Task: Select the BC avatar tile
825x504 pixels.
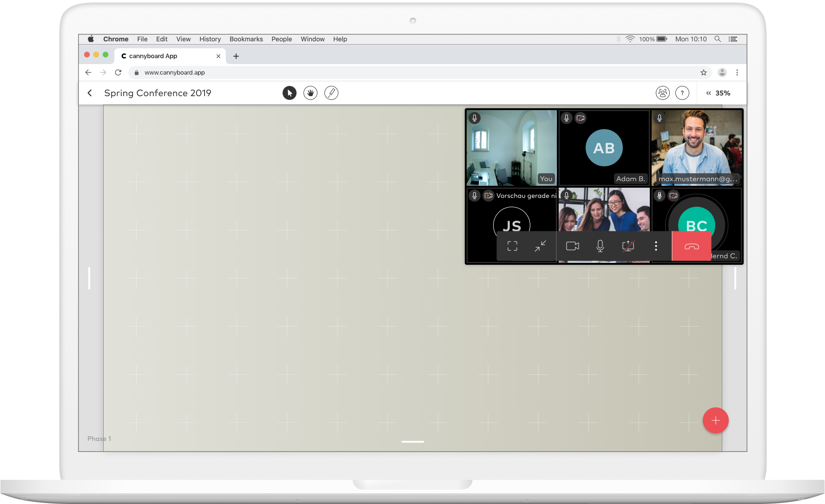Action: click(697, 225)
